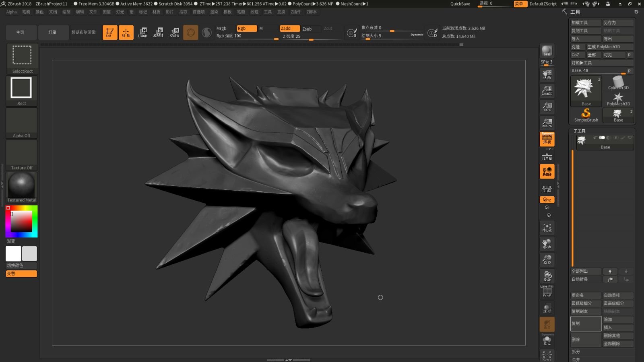Expand the 拆分 split section
644x362 pixels.
[576, 352]
